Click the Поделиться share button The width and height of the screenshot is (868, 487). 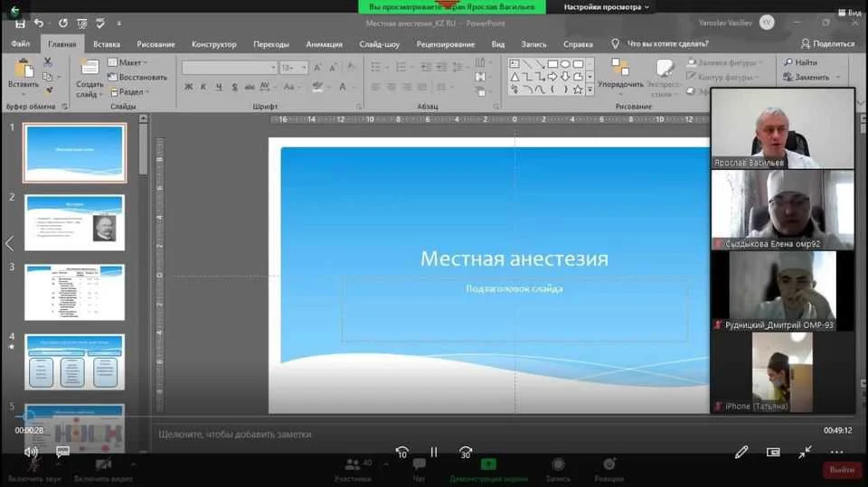pyautogui.click(x=826, y=43)
